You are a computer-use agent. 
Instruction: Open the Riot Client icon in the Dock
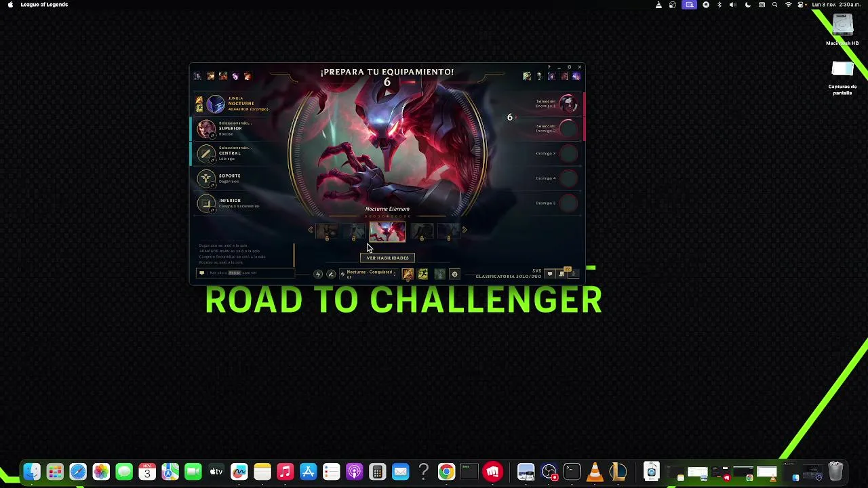pyautogui.click(x=493, y=472)
